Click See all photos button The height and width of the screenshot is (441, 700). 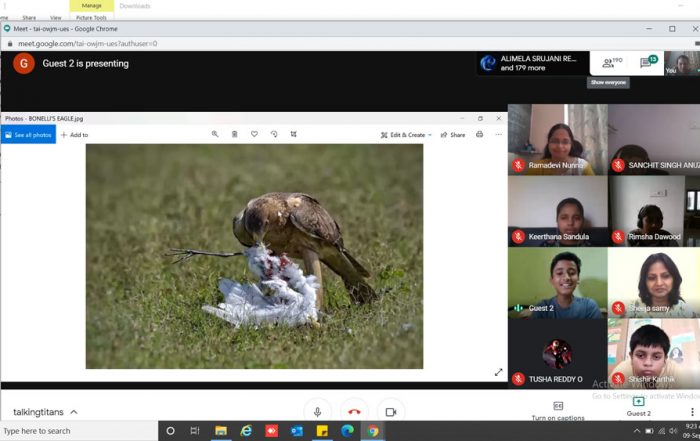pos(29,135)
